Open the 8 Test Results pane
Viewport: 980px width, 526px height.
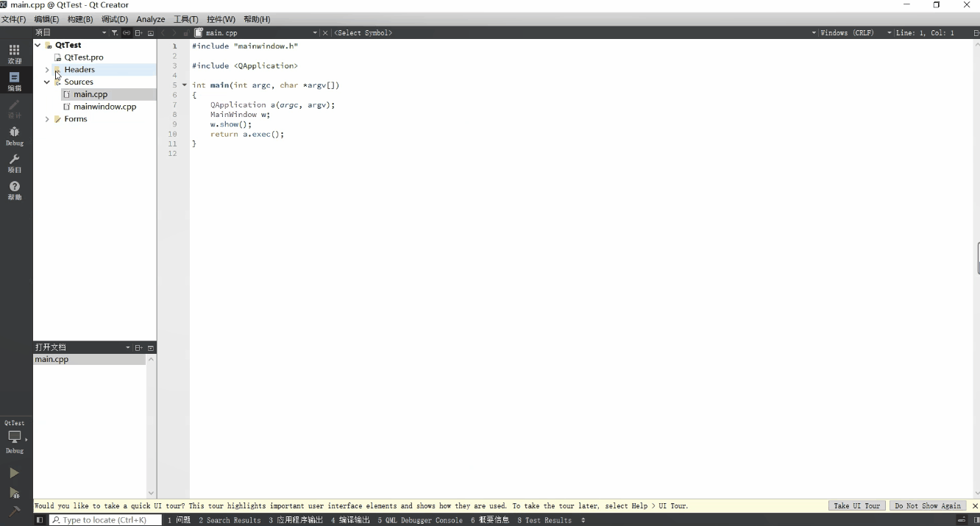[x=544, y=520]
